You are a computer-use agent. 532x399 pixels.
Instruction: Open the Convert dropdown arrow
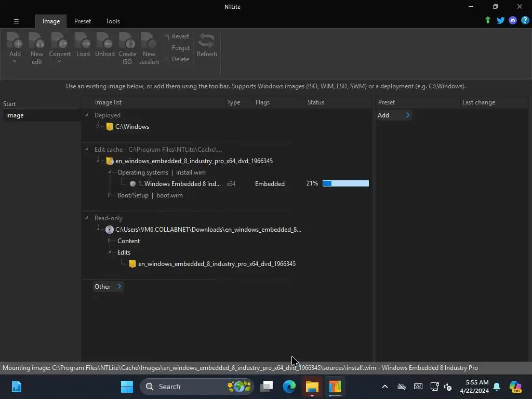pos(59,62)
